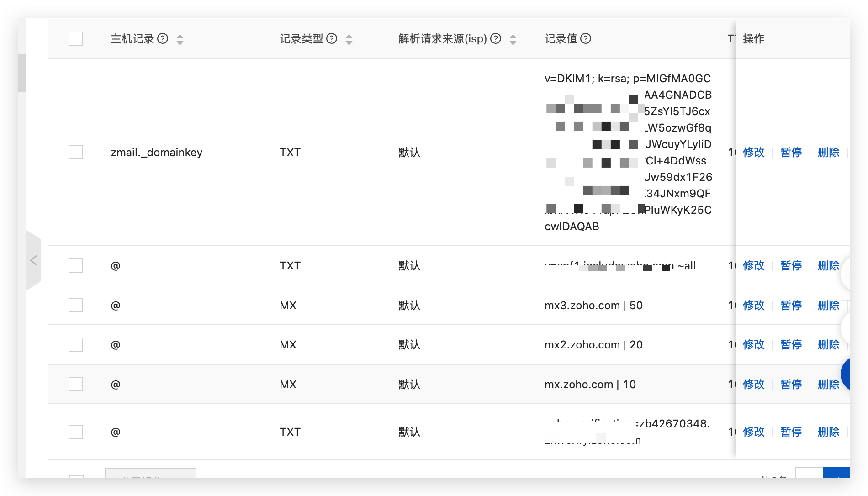Screen dimensions: 868x496
Task: Sort by 解析请求来源(isp) column arrows
Action: 513,40
